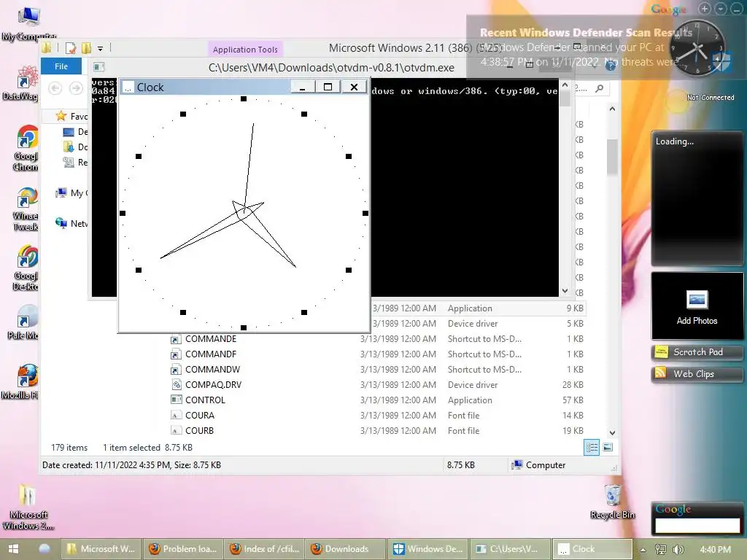This screenshot has height=560, width=747.
Task: Click CONTROL application file icon
Action: coord(177,400)
